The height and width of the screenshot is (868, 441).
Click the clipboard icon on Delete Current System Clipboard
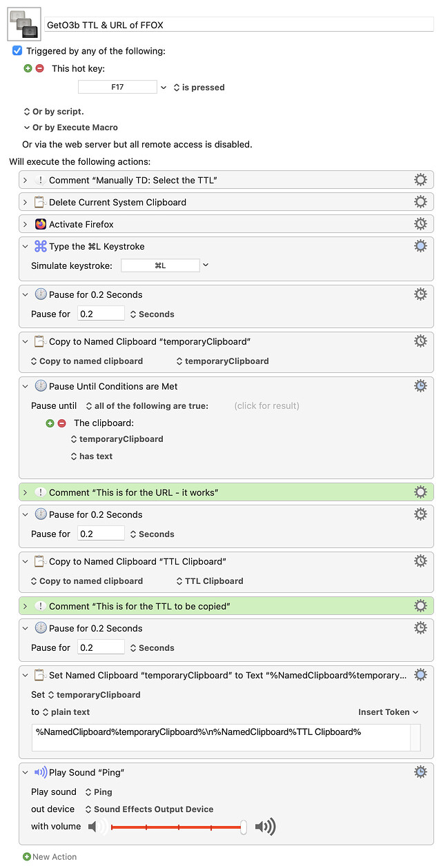(40, 201)
